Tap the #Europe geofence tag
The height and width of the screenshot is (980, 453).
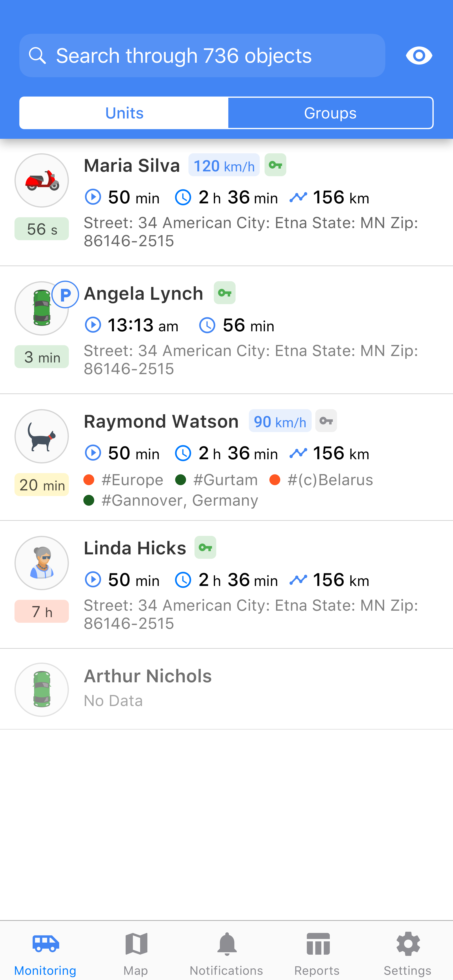(132, 480)
